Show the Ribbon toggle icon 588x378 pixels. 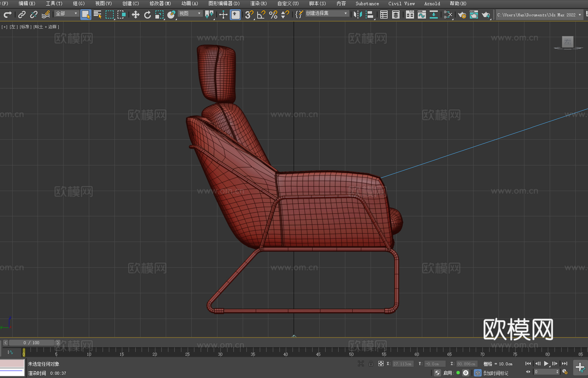[x=410, y=14]
